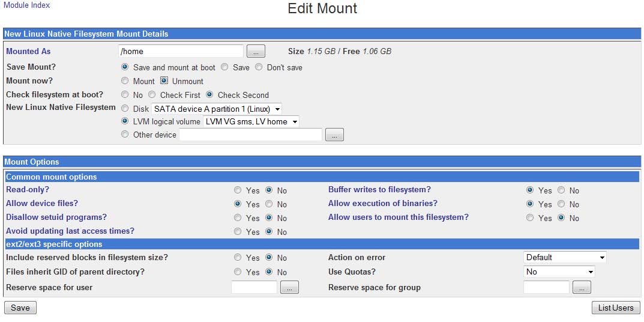This screenshot has width=644, height=322.
Task: Open group chooser for Reserve space for group
Action: click(x=582, y=287)
